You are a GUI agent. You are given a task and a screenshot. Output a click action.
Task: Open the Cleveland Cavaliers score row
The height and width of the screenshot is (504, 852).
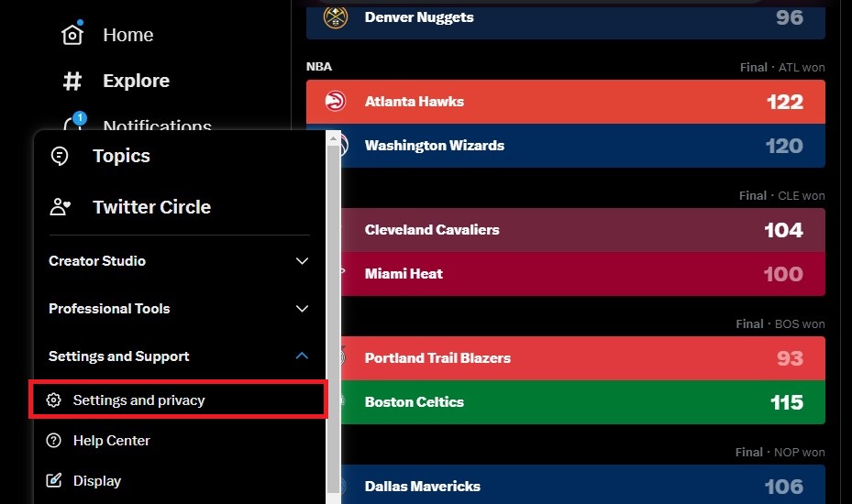[x=582, y=230]
